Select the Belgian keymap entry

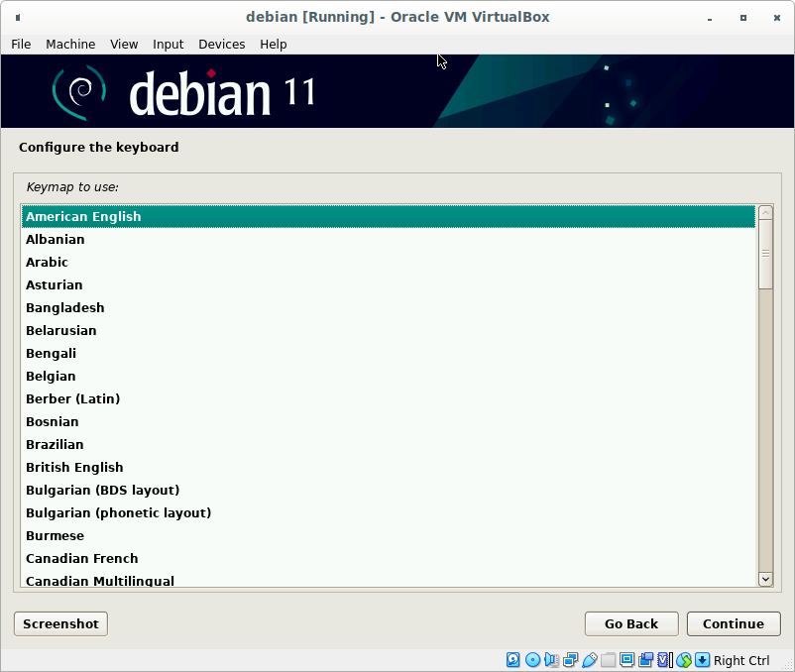click(51, 376)
